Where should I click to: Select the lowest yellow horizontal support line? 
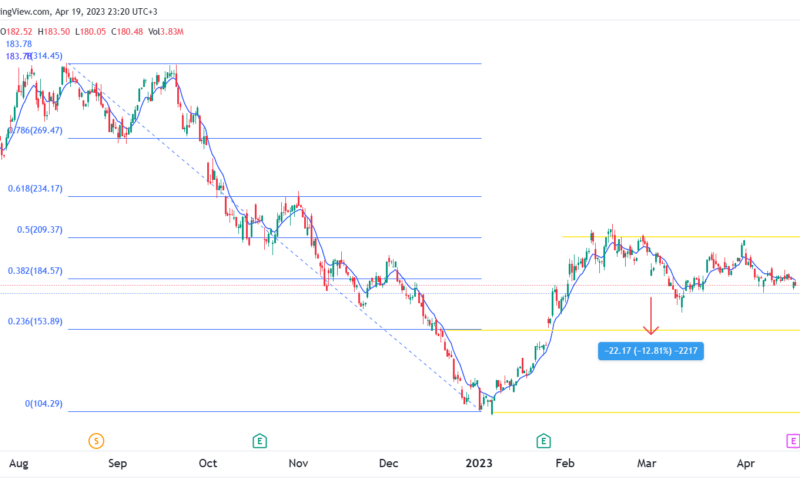(x=645, y=412)
